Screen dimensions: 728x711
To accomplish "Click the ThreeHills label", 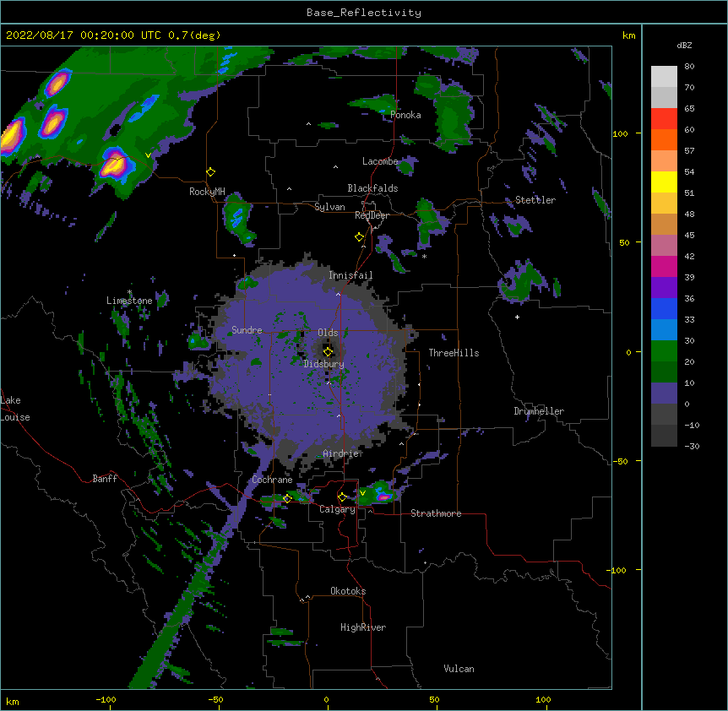I will pos(454,353).
